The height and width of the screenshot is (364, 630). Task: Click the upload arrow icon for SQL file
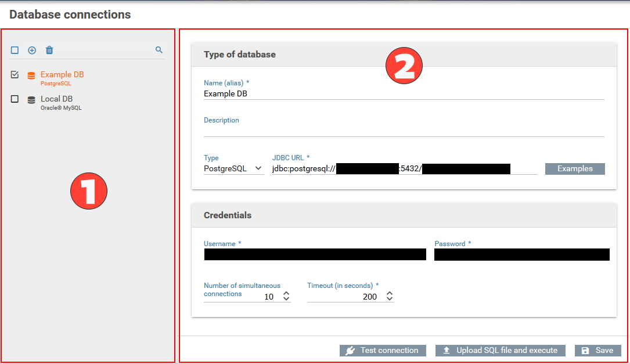[447, 351]
